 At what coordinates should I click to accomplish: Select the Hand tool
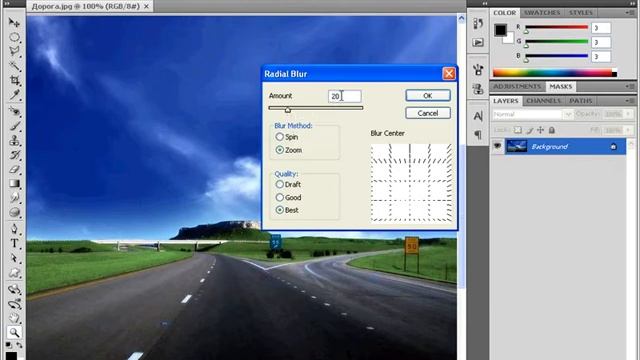(14, 318)
